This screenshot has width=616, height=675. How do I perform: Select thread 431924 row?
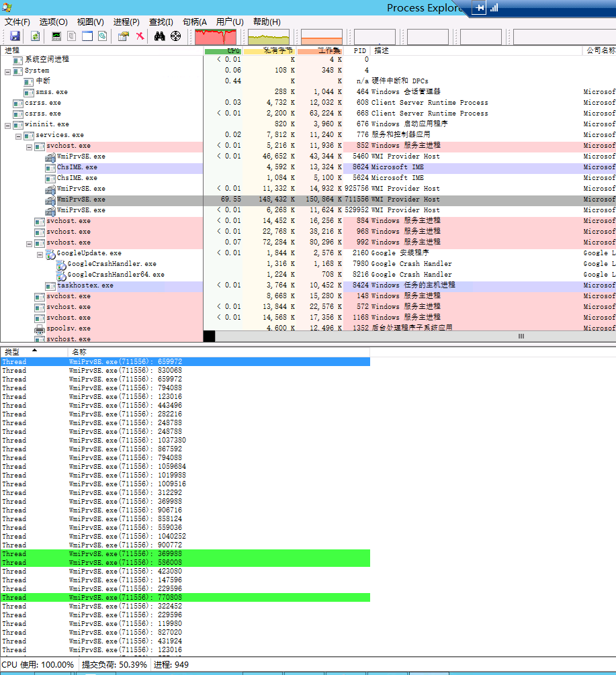185,641
